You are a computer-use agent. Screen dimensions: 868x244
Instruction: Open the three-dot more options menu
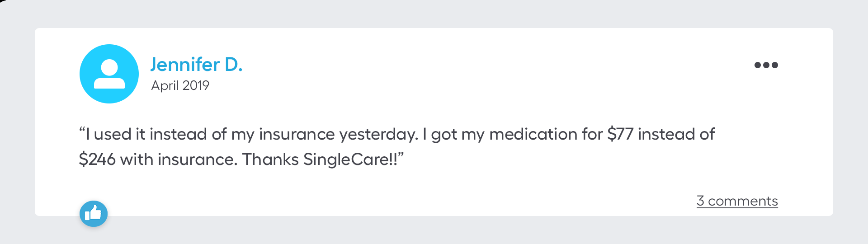click(x=766, y=65)
